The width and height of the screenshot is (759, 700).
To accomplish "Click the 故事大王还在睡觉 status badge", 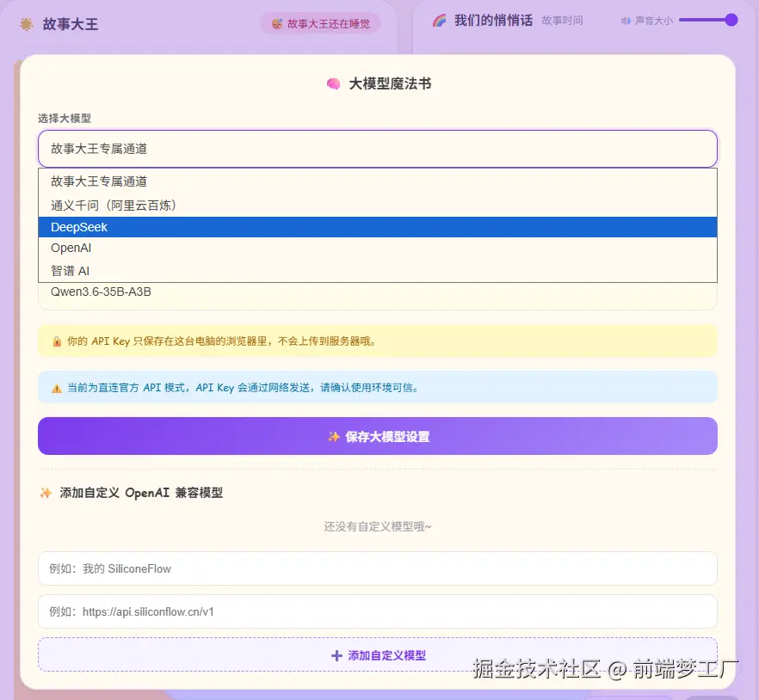I will coord(320,23).
